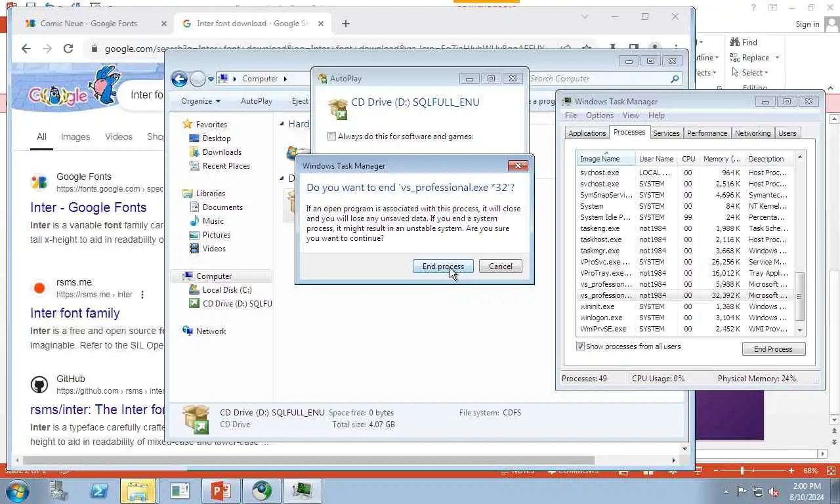The width and height of the screenshot is (840, 504).
Task: Click Sign in in PowerPoint
Action: click(x=807, y=24)
